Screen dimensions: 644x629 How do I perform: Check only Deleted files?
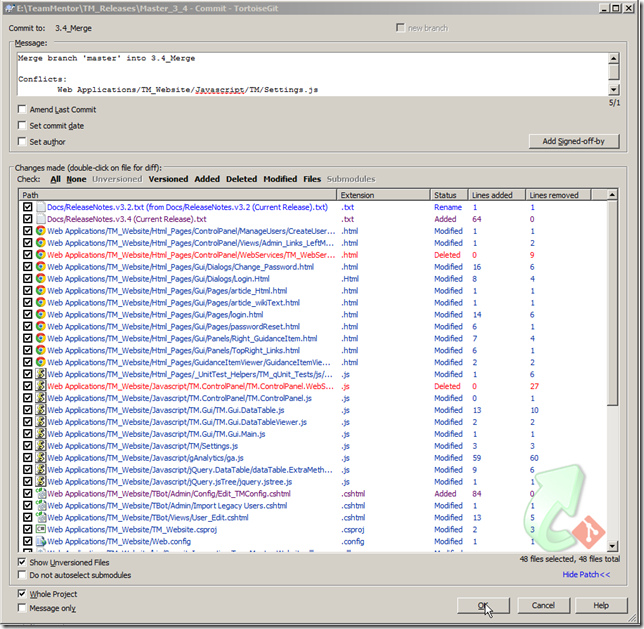click(242, 179)
